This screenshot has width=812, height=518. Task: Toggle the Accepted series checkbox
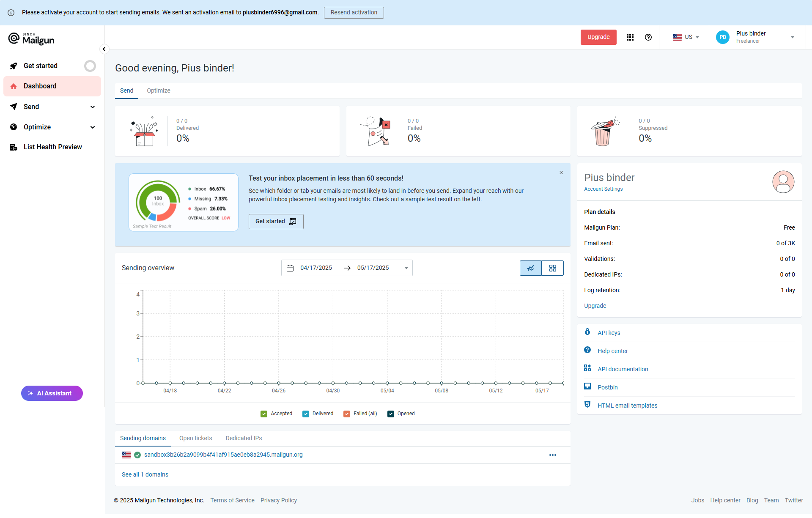coord(264,414)
